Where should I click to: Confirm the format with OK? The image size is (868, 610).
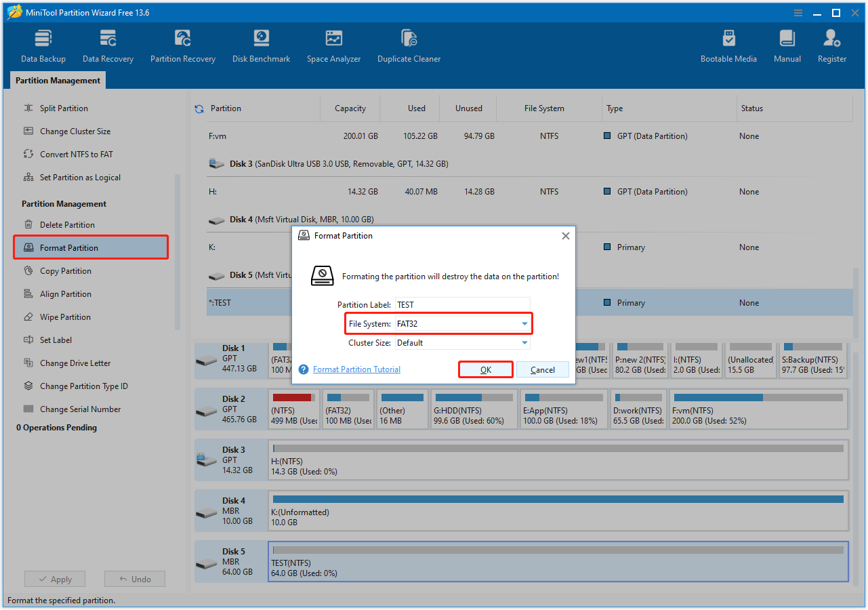pyautogui.click(x=486, y=369)
